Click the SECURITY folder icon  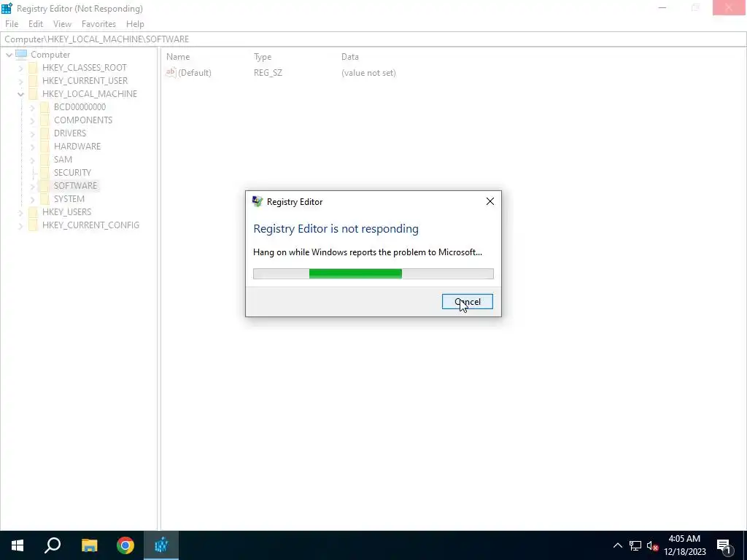coord(44,172)
